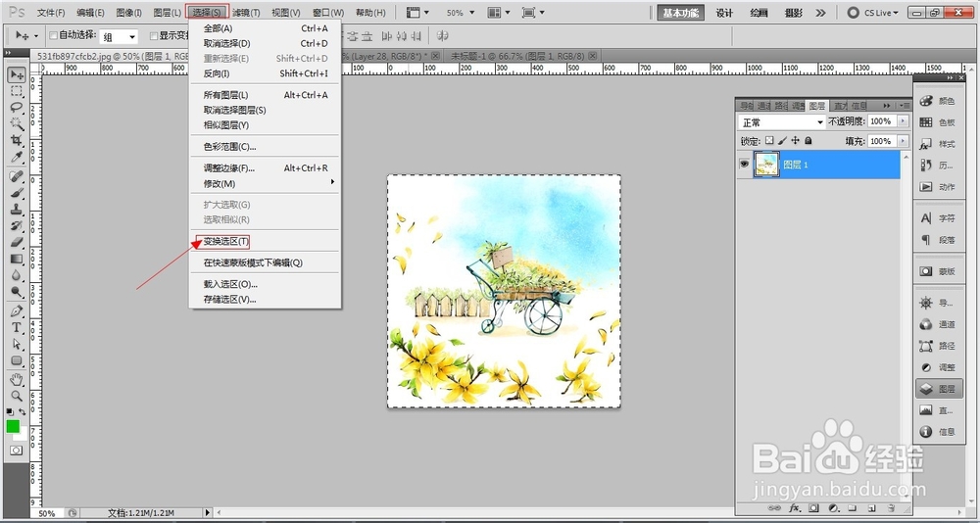Choose 色彩范围(C)... menu entry

pos(266,147)
